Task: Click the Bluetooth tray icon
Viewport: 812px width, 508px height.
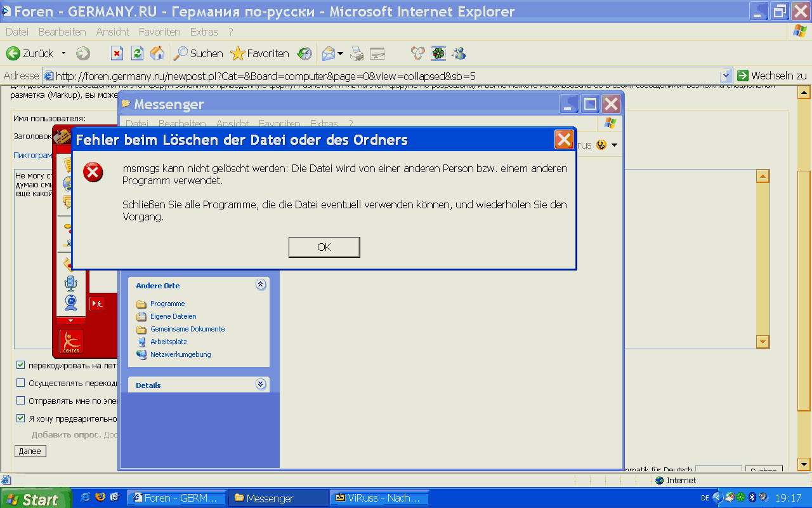Action: (752, 498)
